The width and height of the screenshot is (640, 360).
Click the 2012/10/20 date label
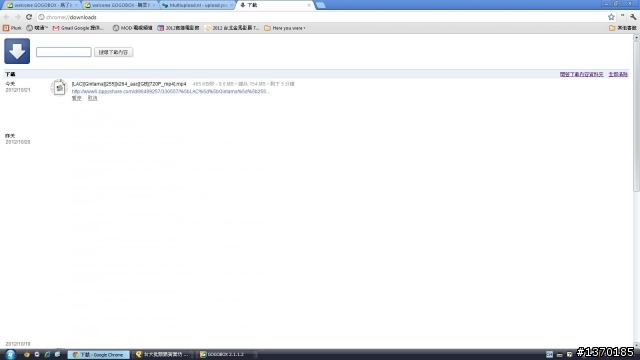[x=18, y=142]
